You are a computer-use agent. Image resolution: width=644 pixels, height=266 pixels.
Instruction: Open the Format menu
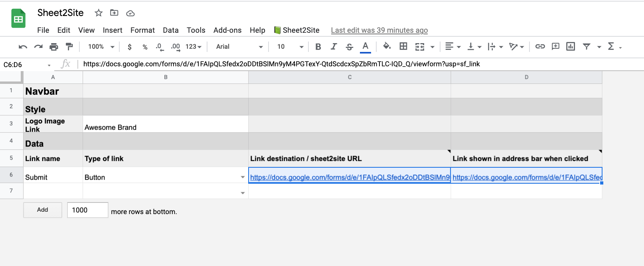tap(142, 30)
